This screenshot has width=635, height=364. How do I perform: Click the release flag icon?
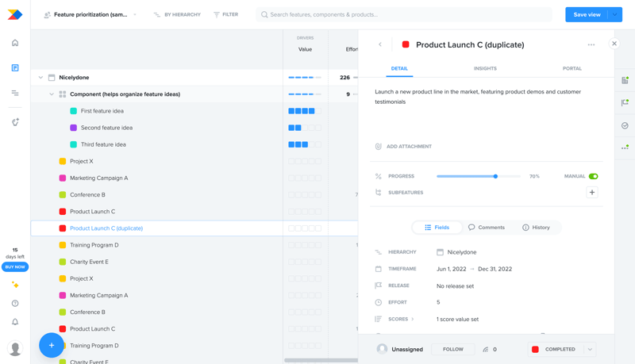pyautogui.click(x=379, y=285)
